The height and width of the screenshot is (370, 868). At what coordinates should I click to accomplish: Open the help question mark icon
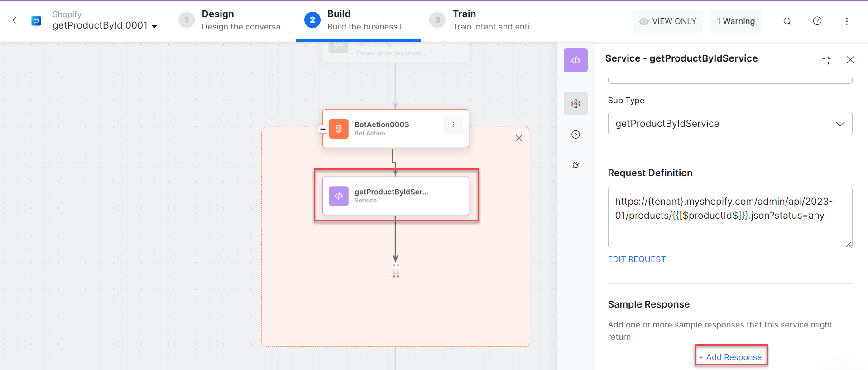point(817,21)
